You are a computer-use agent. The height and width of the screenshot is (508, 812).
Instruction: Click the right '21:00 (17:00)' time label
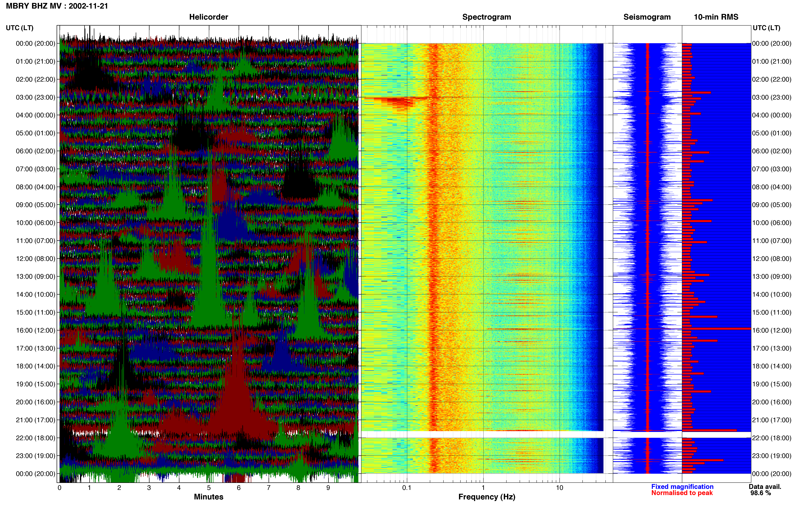coord(772,420)
